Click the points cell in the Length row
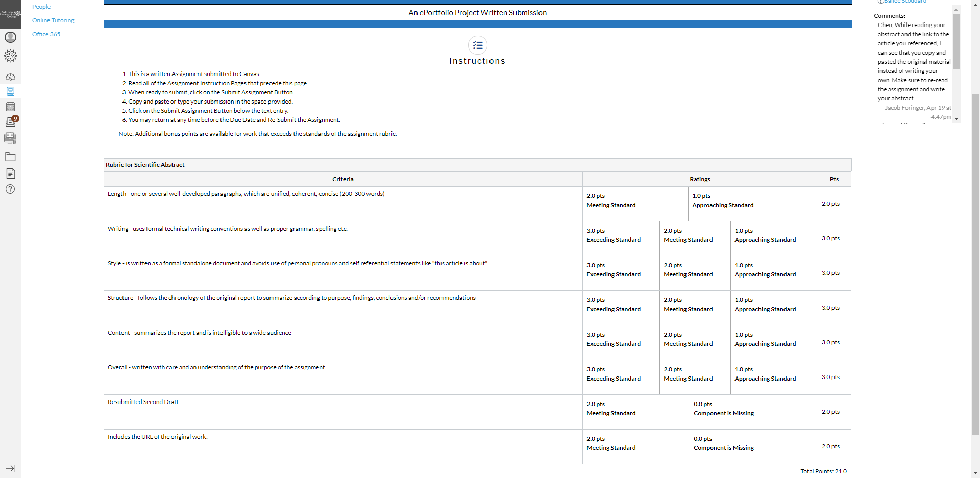The width and height of the screenshot is (980, 478). (834, 204)
